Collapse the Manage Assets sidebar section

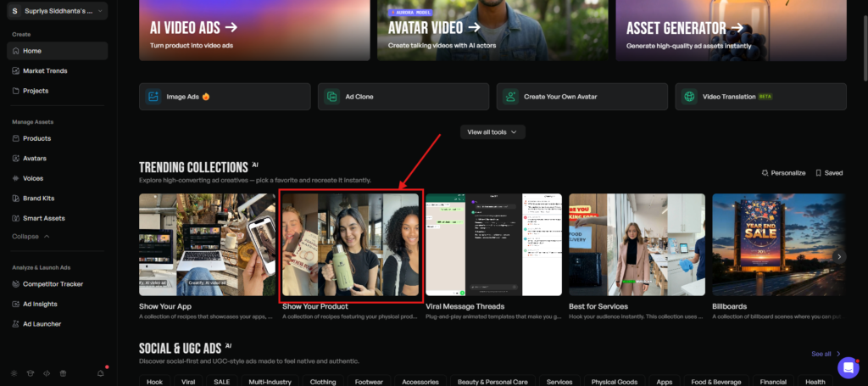31,236
